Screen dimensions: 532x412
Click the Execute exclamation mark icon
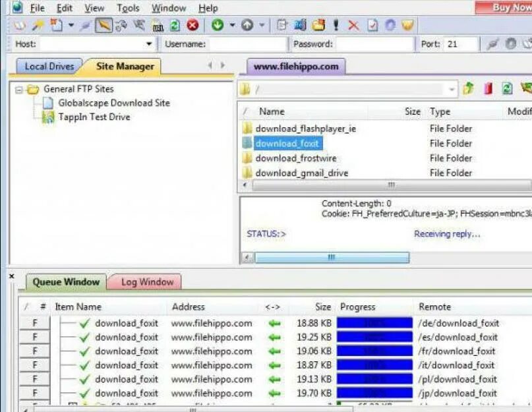tap(336, 26)
